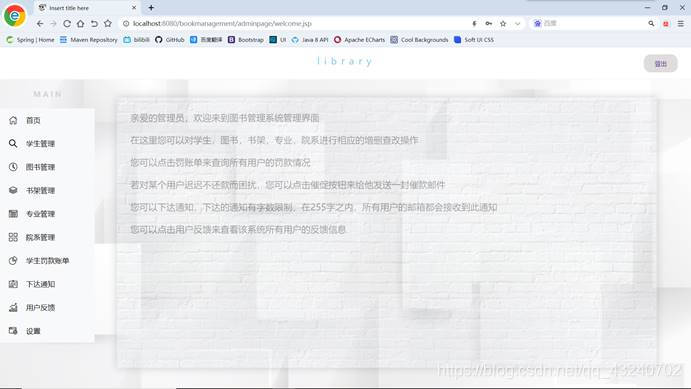Click the undo restore-tab arrow icon

(94, 23)
